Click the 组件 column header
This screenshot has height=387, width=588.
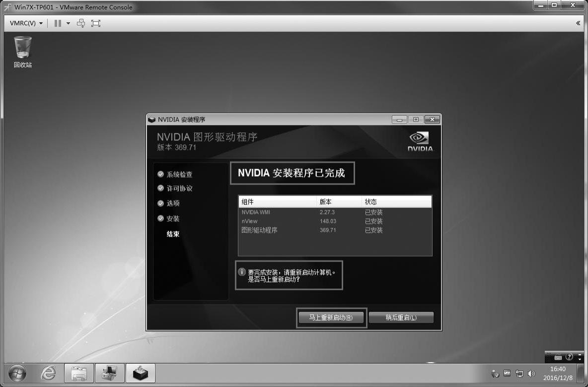tap(278, 202)
